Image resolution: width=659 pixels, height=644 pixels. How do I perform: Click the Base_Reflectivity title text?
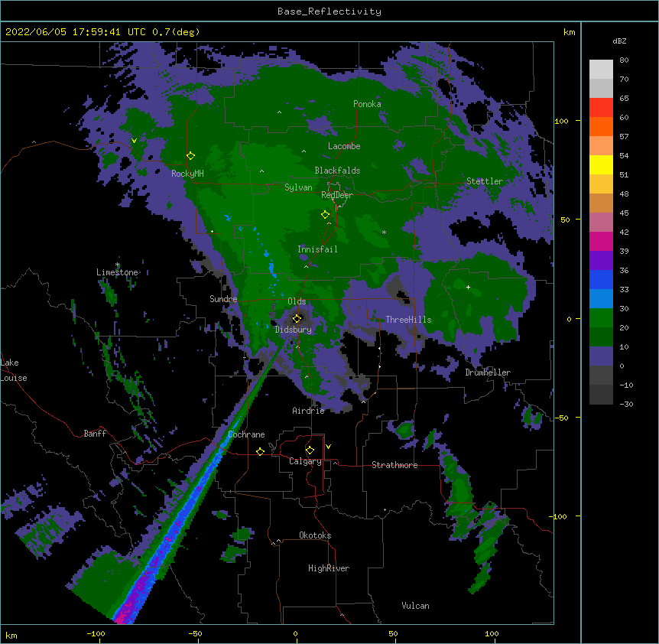point(329,11)
